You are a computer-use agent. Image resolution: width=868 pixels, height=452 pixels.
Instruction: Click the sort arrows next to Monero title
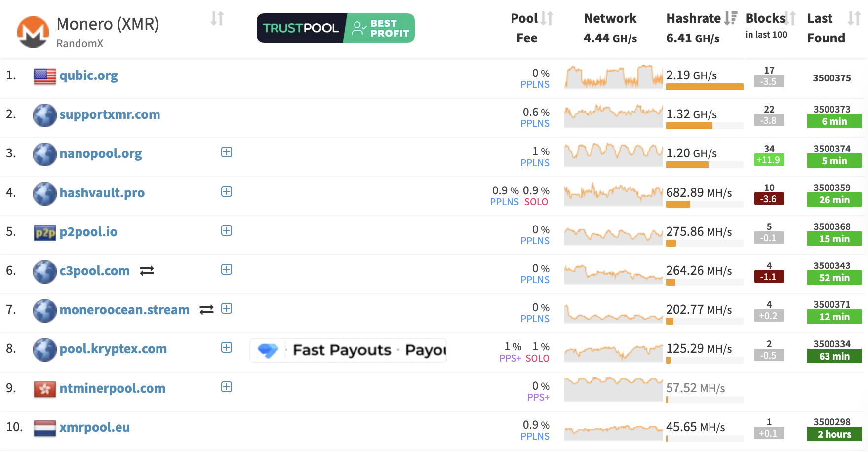[x=217, y=19]
